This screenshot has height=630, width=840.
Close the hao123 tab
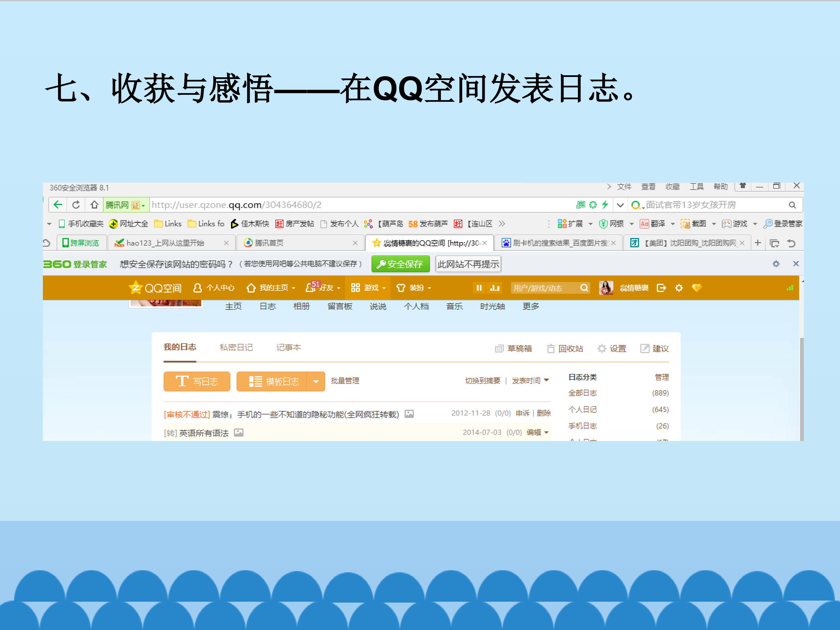click(x=226, y=243)
